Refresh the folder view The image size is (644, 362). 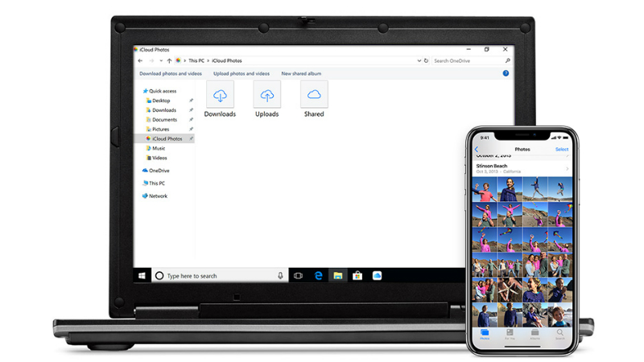[427, 61]
